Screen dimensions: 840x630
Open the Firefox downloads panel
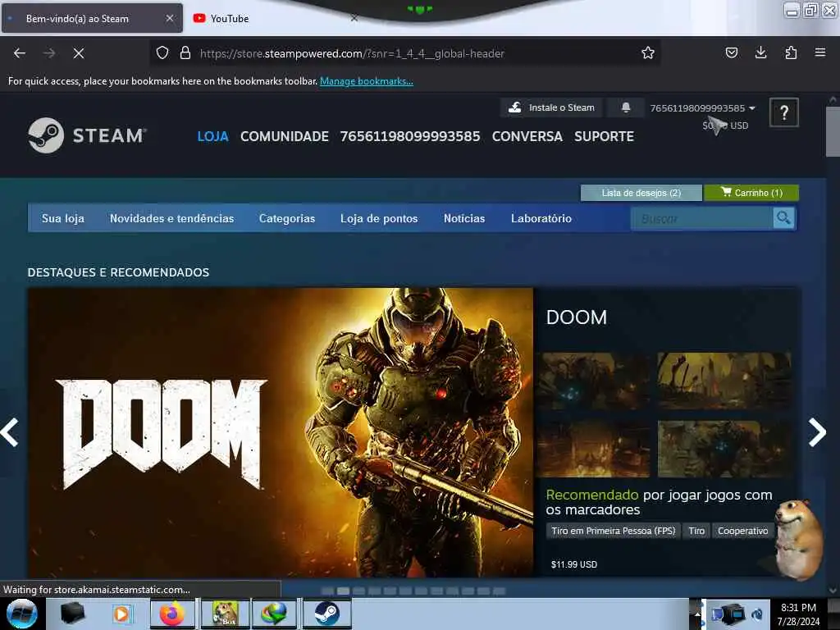[x=760, y=52]
